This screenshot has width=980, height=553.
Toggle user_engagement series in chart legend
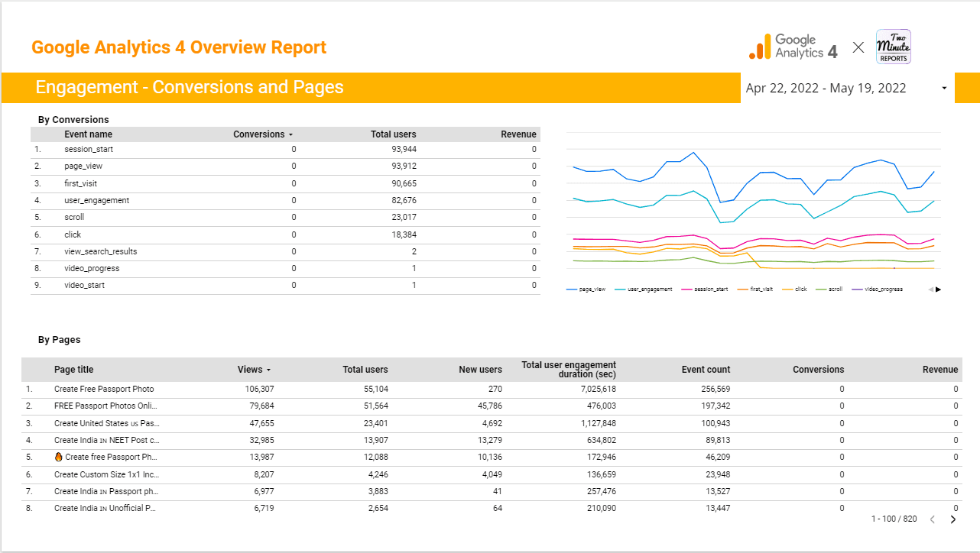(644, 289)
